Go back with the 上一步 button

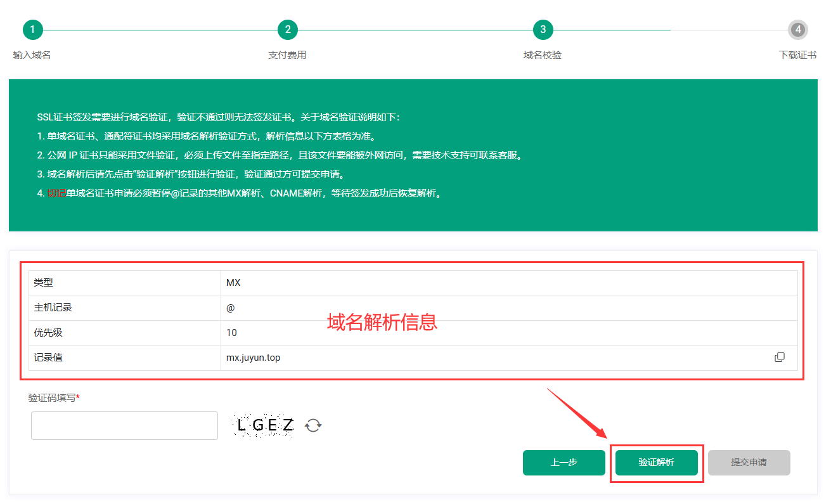(x=564, y=463)
